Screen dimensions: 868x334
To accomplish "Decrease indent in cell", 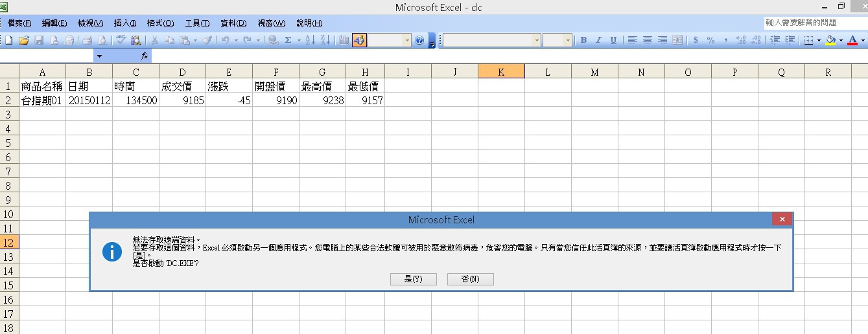I will (x=775, y=40).
